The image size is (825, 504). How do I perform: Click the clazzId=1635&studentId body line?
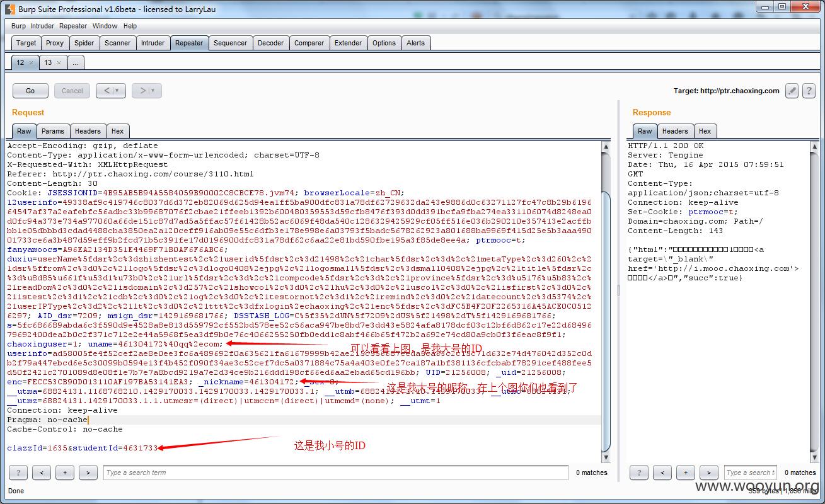point(83,448)
